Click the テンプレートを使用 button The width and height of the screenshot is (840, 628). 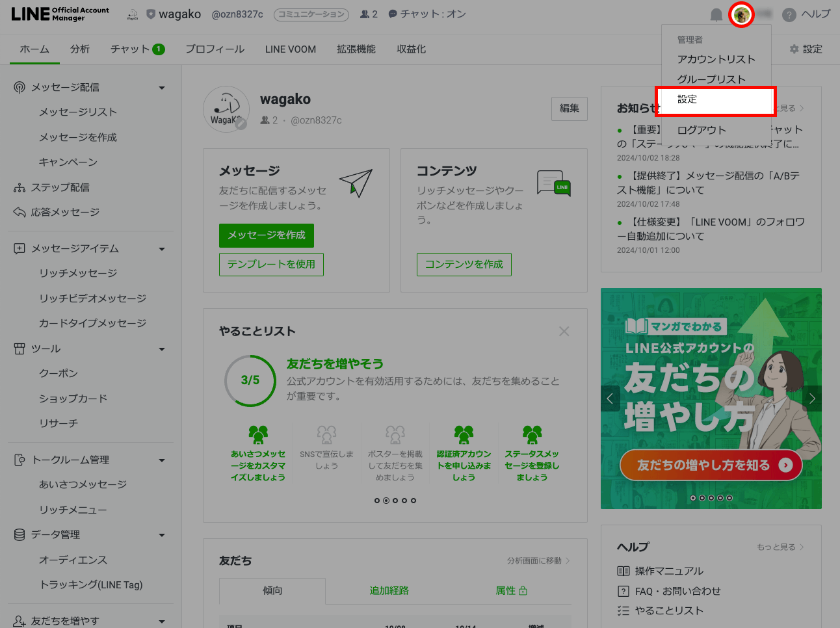271,264
